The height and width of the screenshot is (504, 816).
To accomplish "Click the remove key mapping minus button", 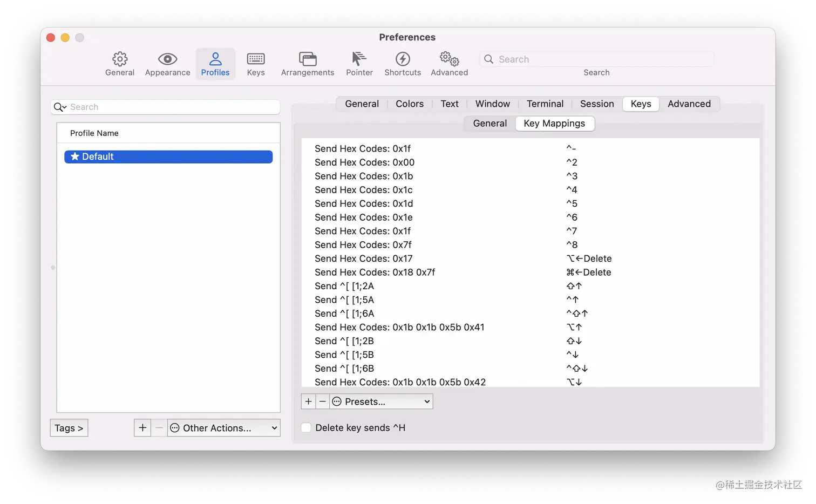I will coord(323,401).
